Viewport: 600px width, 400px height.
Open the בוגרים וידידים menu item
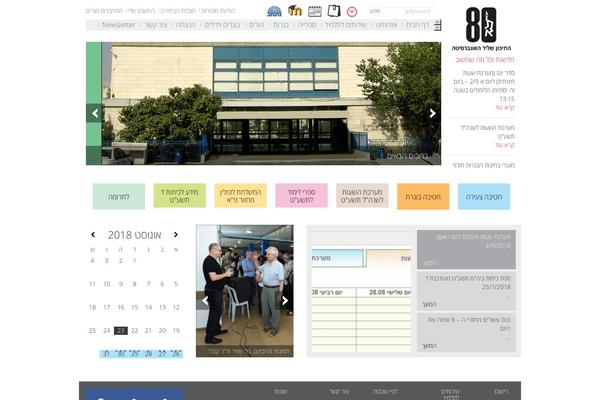[x=222, y=25]
